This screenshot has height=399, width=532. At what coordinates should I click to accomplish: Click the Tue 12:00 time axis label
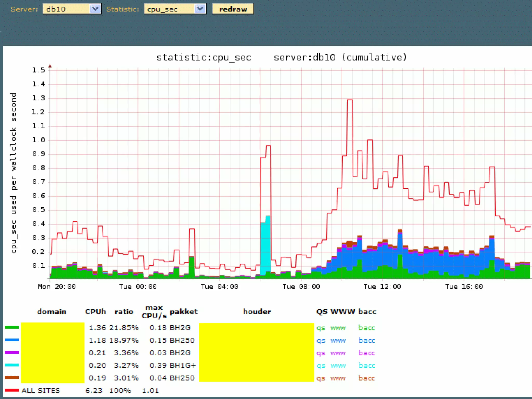[x=382, y=287]
